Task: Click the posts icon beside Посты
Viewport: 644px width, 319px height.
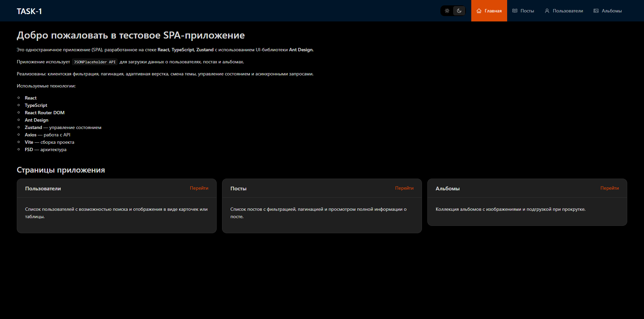Action: point(514,10)
